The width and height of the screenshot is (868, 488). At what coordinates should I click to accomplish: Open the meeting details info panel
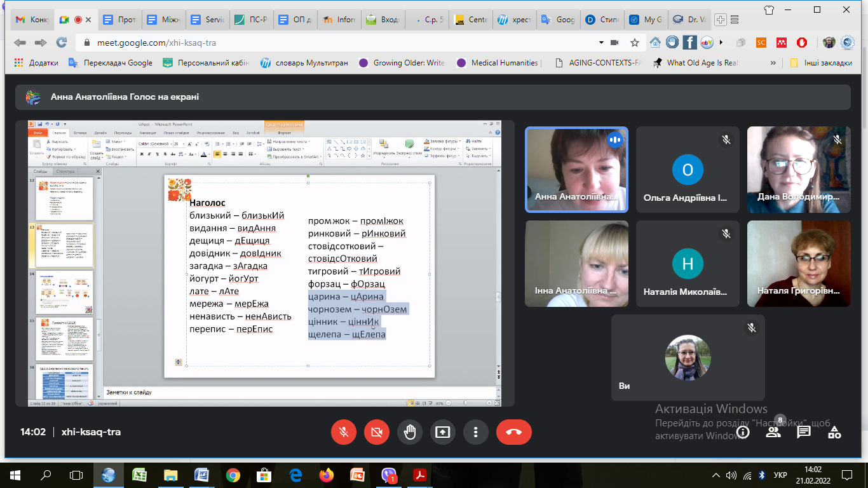[742, 432]
